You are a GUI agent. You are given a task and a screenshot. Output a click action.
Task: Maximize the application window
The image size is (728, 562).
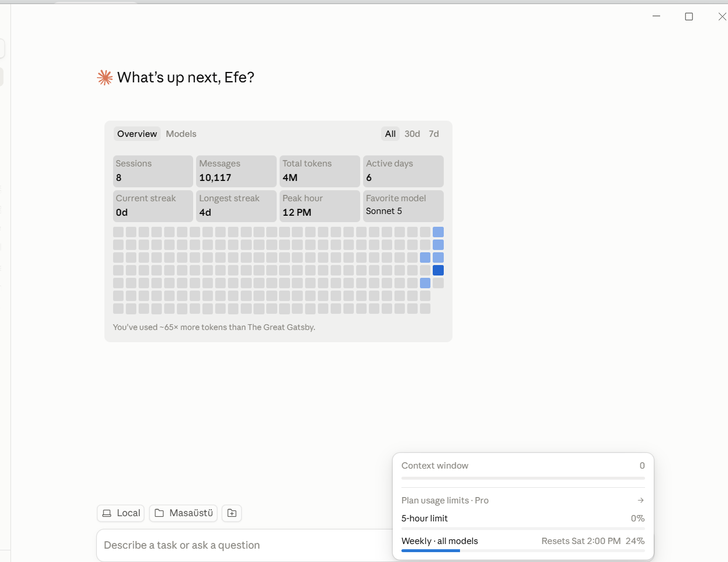(x=689, y=17)
